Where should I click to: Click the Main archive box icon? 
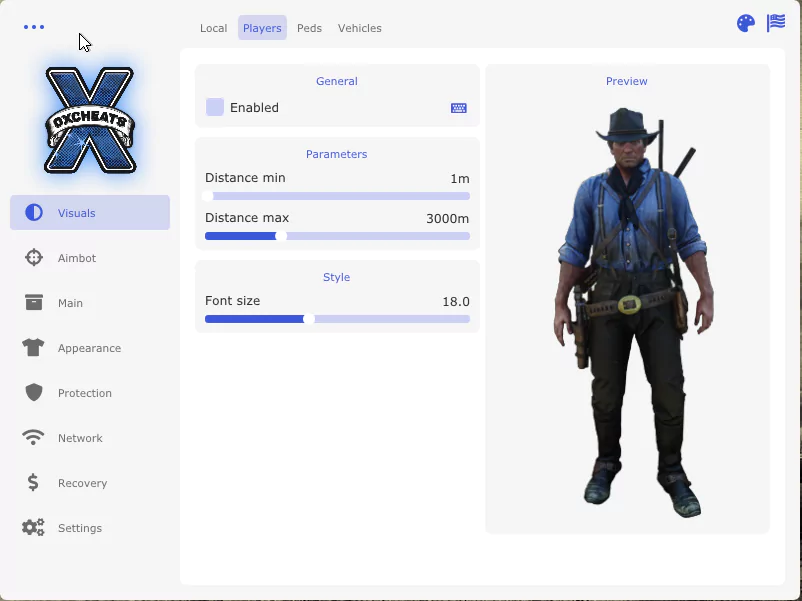pyautogui.click(x=34, y=302)
